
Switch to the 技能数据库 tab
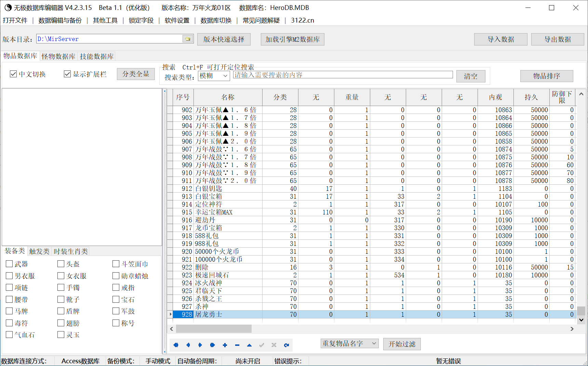point(97,56)
